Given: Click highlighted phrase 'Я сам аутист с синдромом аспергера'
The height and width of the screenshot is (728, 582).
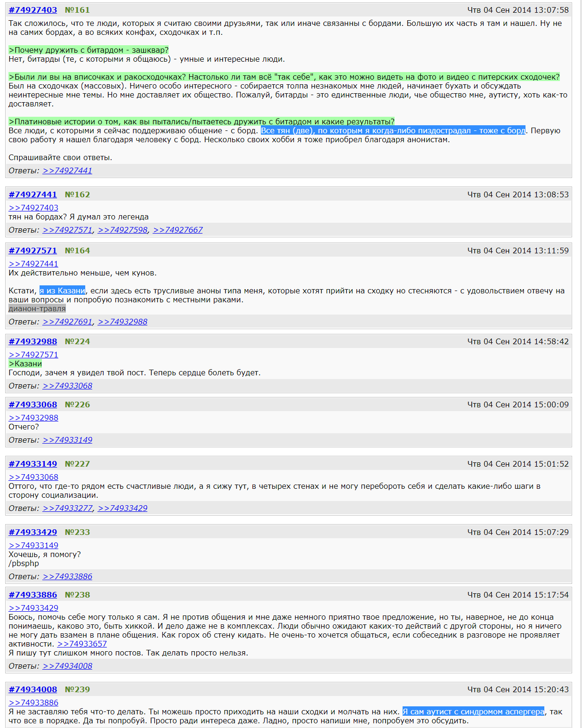Looking at the screenshot, I should click(x=473, y=712).
